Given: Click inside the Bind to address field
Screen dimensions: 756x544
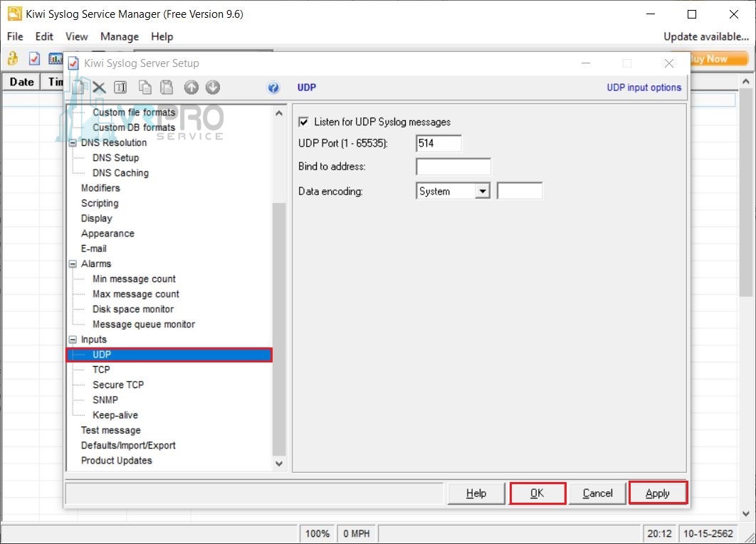Looking at the screenshot, I should (x=453, y=166).
